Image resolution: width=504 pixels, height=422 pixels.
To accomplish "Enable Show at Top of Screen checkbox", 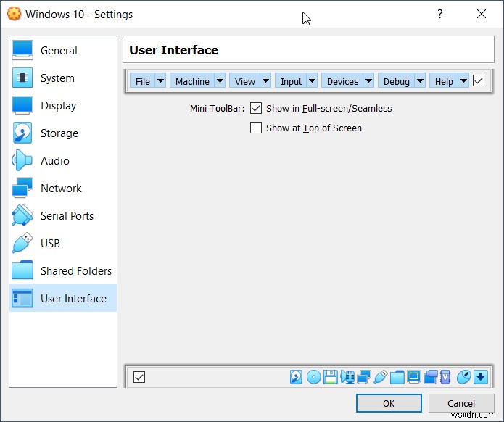I will (256, 128).
